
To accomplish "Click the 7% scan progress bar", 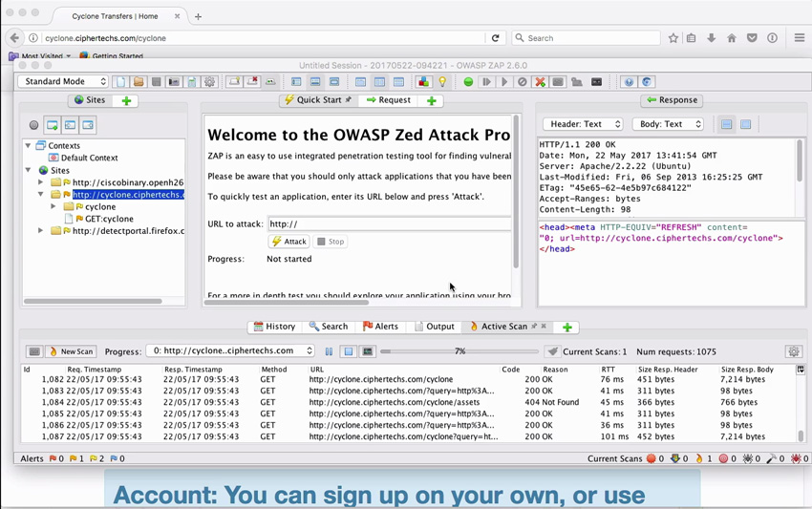I will click(x=459, y=351).
